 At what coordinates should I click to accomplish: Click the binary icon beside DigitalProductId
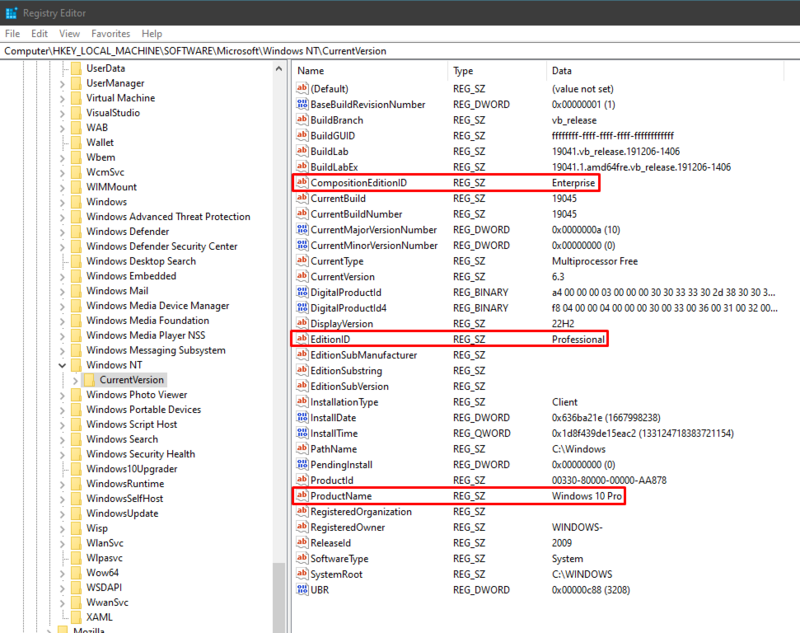click(302, 291)
